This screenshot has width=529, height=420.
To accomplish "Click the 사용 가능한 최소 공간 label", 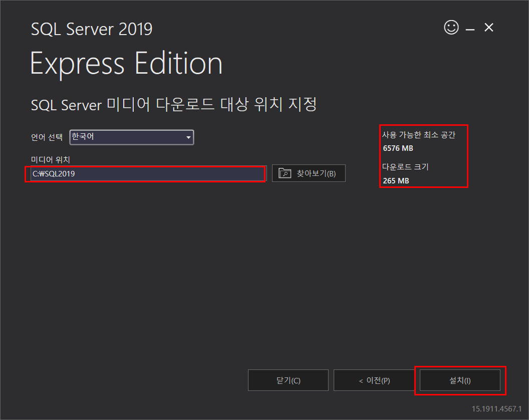I will [419, 135].
